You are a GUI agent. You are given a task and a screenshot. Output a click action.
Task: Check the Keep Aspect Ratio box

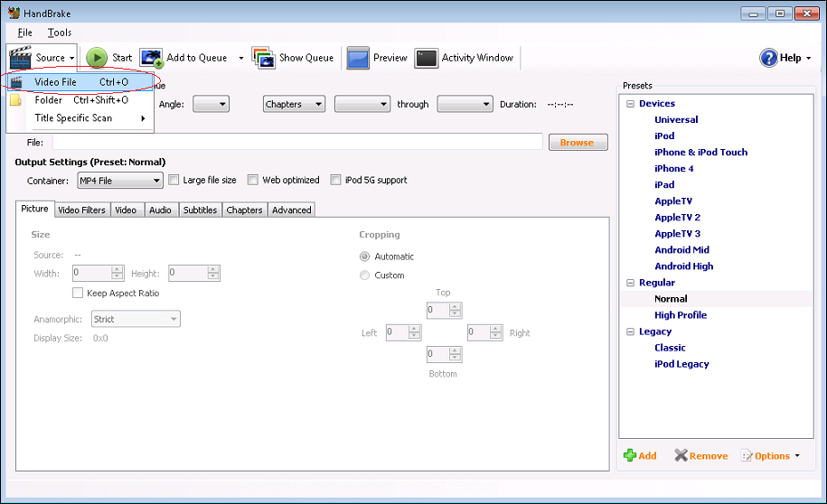78,294
